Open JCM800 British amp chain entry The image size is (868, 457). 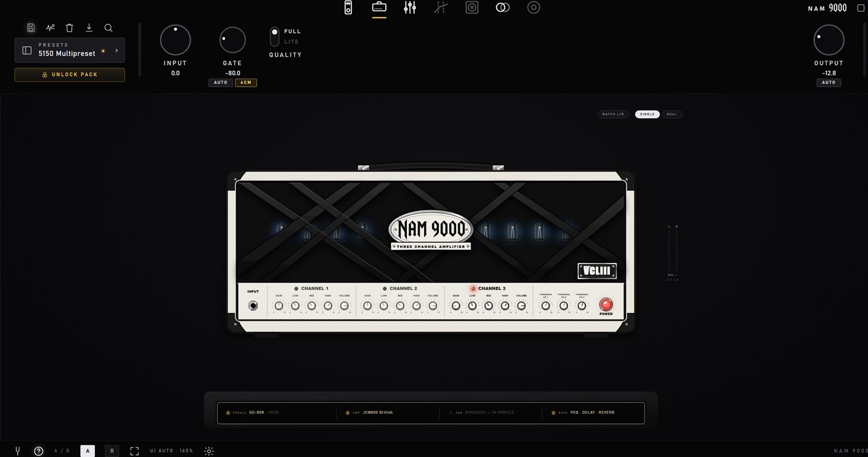[378, 413]
